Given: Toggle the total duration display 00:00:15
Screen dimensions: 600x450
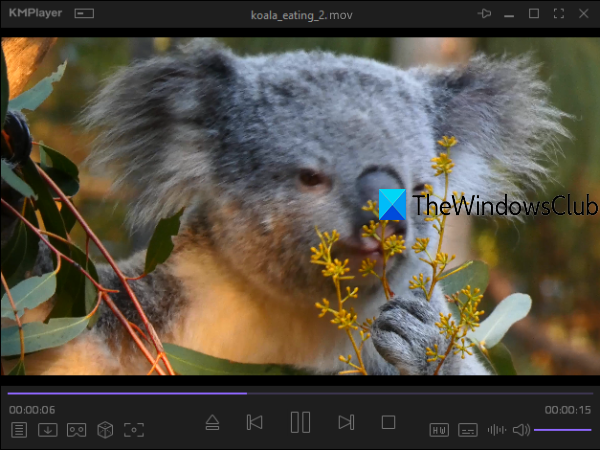Looking at the screenshot, I should pyautogui.click(x=568, y=410).
